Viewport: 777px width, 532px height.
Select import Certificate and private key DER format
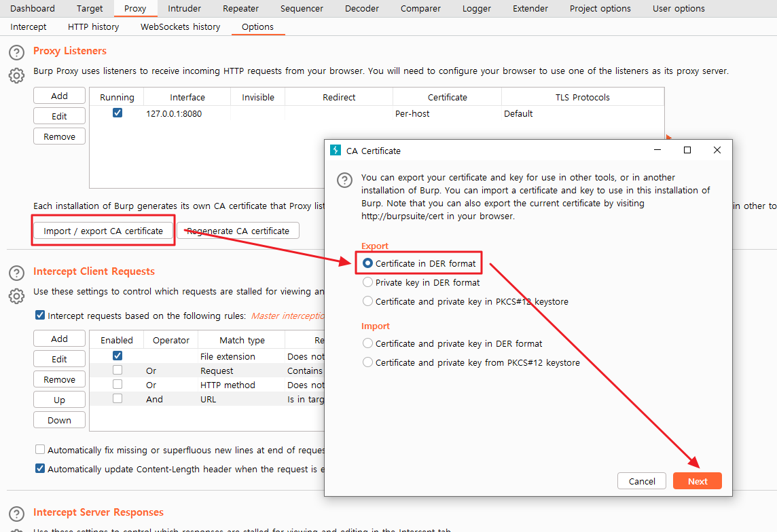tap(367, 343)
